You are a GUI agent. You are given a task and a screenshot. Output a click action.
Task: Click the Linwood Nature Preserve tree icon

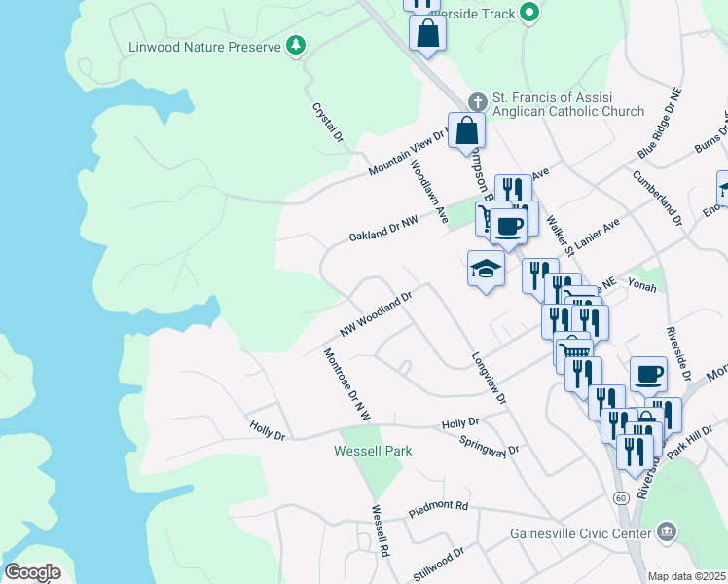(x=295, y=45)
